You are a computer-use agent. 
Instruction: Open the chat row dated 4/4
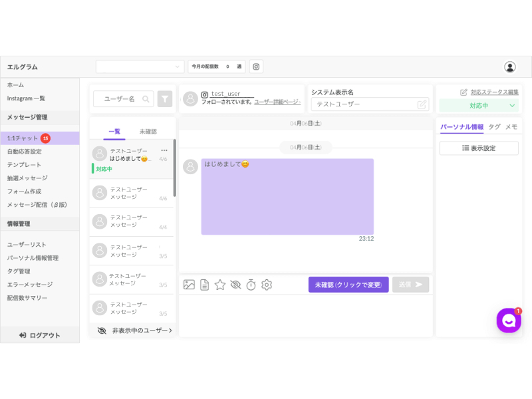pos(132,222)
